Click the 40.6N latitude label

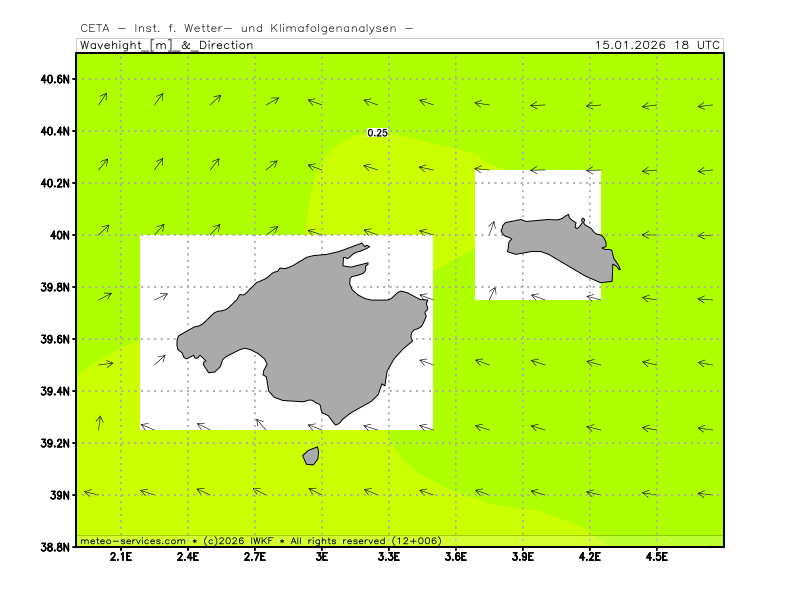[x=54, y=79]
